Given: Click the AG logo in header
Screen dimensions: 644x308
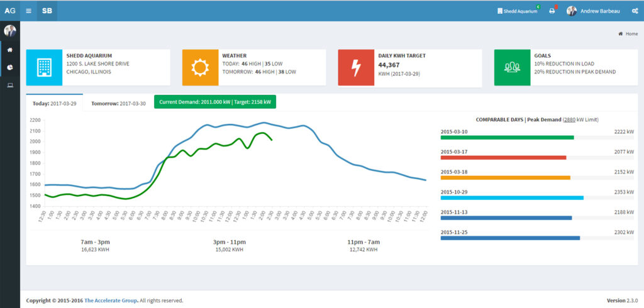Looking at the screenshot, I should [x=10, y=11].
